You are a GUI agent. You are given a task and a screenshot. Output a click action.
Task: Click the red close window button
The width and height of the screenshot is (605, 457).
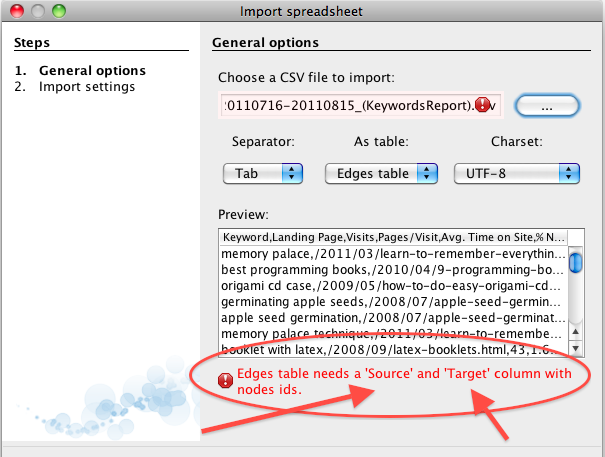(17, 11)
